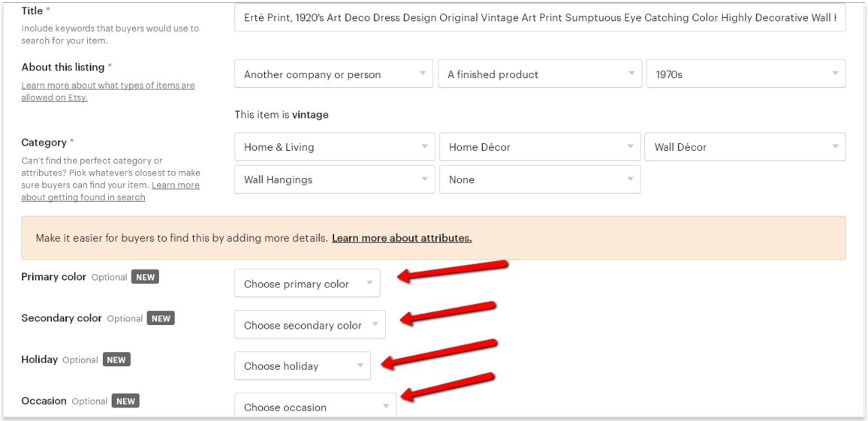This screenshot has width=868, height=421.
Task: Open the Home Décor subcategory dropdown
Action: click(540, 146)
